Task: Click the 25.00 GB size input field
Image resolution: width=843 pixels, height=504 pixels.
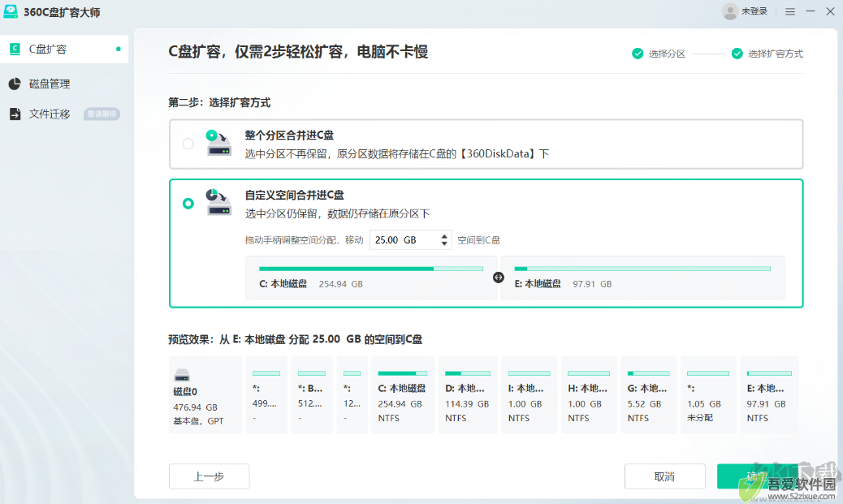Action: [x=404, y=239]
